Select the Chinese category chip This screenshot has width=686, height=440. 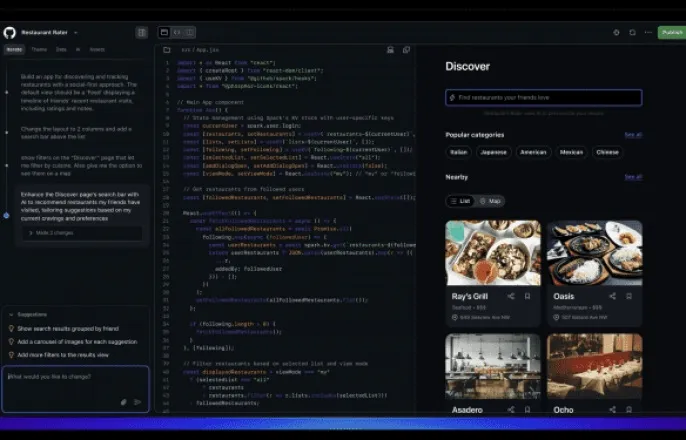(x=607, y=152)
